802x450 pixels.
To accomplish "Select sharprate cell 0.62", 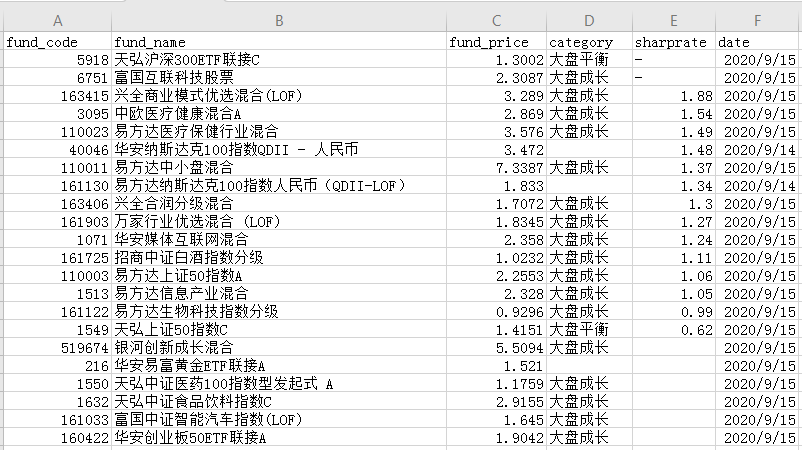I will click(x=674, y=329).
